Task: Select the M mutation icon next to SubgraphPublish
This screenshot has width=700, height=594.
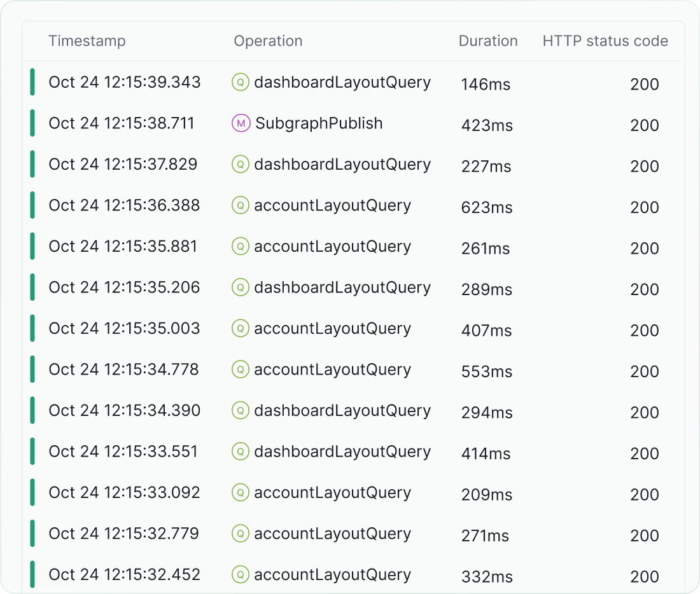Action: point(240,123)
